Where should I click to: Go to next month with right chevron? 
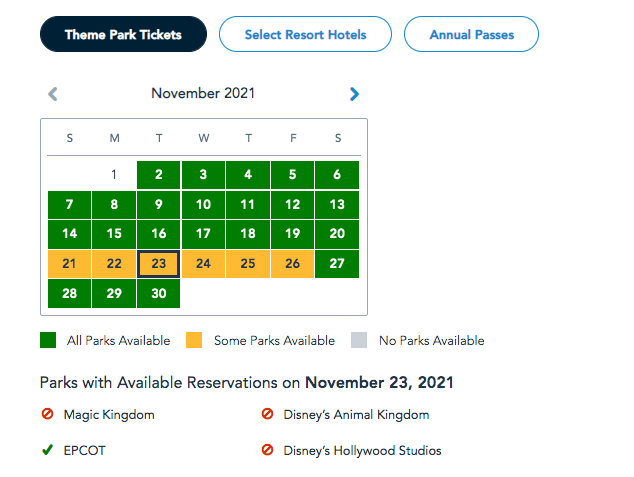[354, 94]
